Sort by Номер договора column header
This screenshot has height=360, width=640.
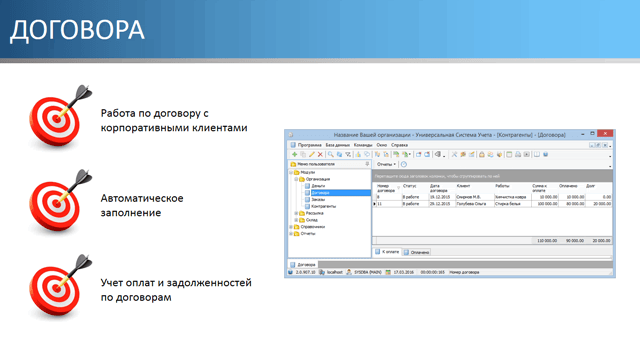[386, 188]
